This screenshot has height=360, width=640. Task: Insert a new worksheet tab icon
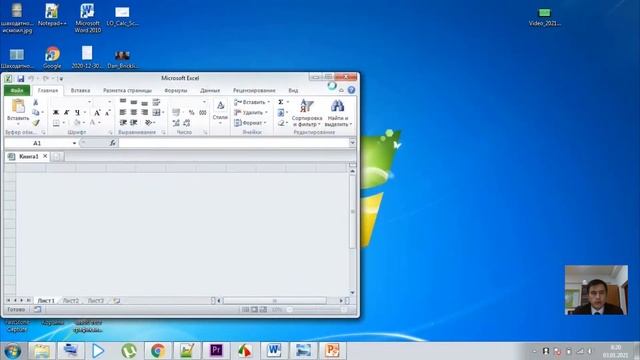pos(117,300)
